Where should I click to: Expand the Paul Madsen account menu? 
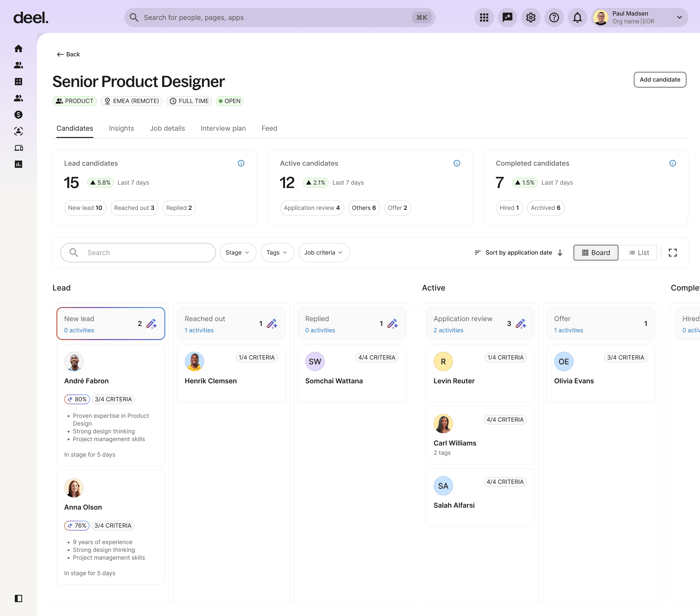pos(679,17)
